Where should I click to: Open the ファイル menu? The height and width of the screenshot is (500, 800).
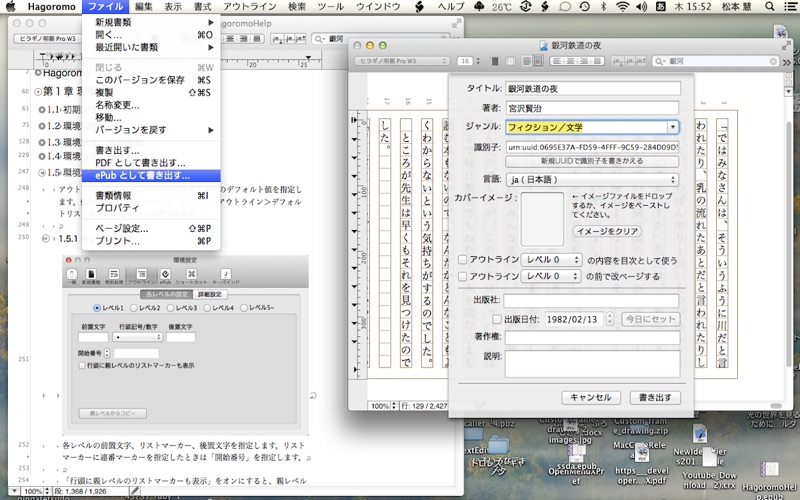coord(105,6)
